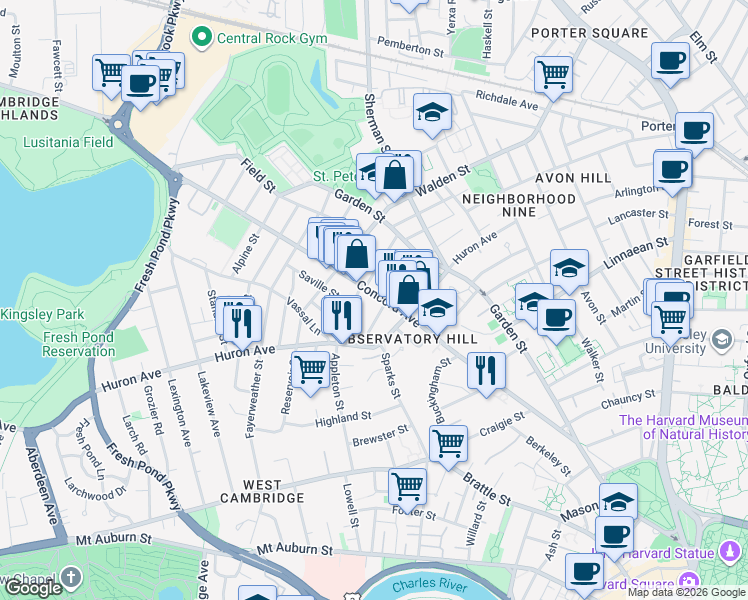
Task: Open the school marker on Mason St
Action: click(618, 502)
